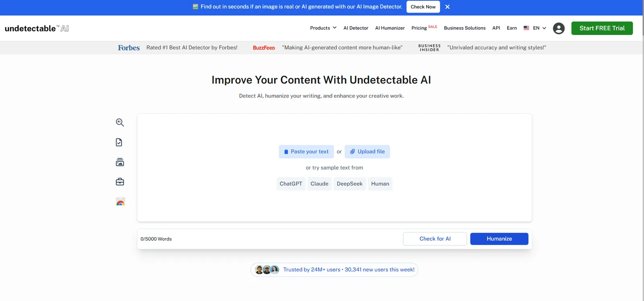Choose Upload file
This screenshot has height=301, width=644.
pos(367,152)
